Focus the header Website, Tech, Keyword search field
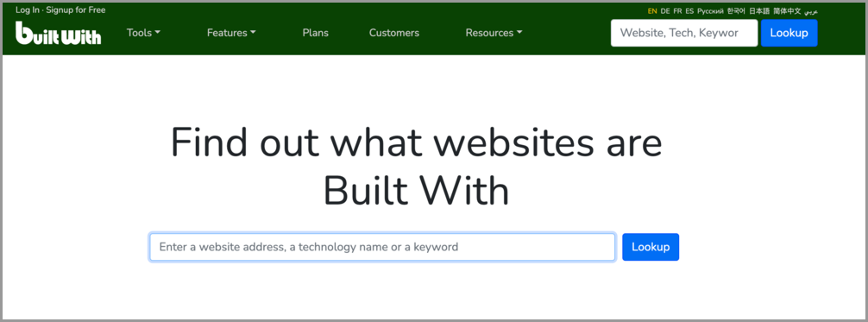The width and height of the screenshot is (868, 322). (684, 33)
